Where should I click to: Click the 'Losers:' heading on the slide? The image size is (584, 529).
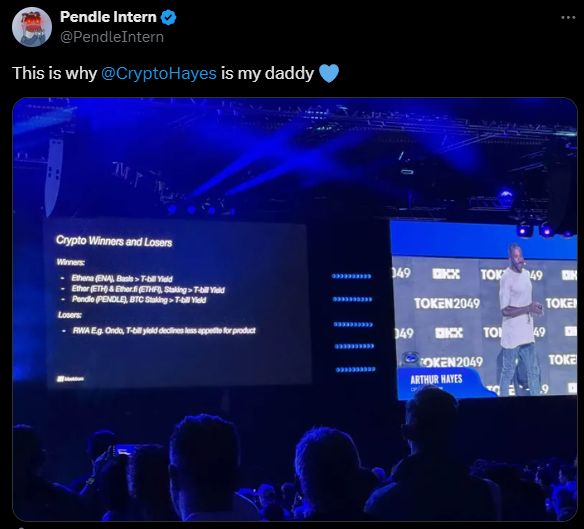pos(70,315)
